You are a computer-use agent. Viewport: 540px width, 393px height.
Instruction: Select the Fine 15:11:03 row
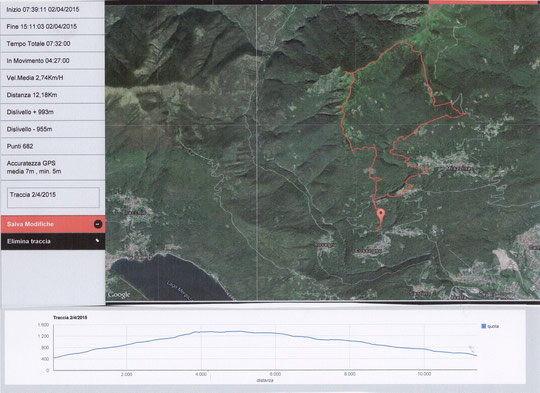[53, 27]
